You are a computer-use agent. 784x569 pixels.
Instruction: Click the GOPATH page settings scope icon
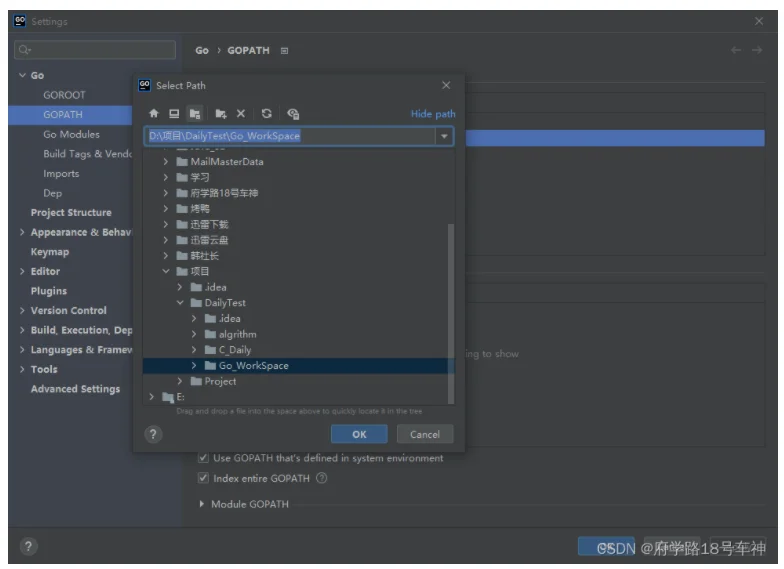[284, 50]
